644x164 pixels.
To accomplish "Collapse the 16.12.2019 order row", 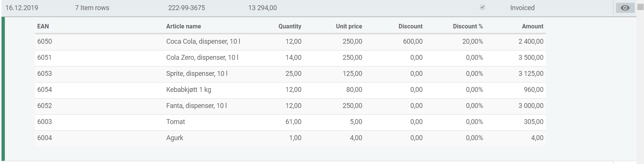I will pos(22,8).
